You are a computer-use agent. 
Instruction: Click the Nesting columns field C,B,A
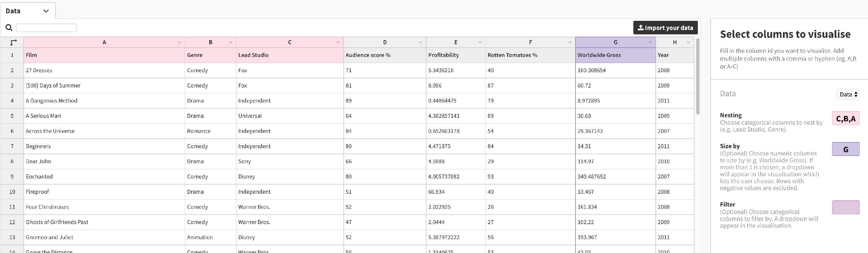(x=845, y=118)
